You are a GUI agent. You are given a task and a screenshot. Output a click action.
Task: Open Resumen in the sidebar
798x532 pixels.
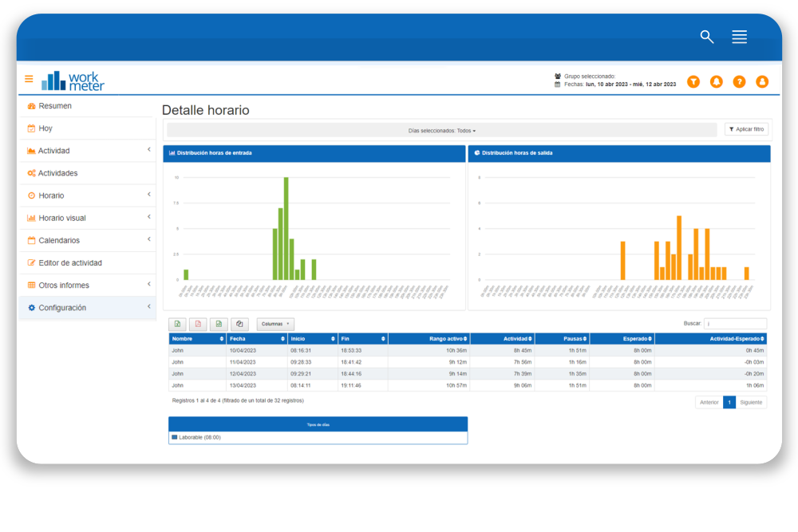click(55, 106)
